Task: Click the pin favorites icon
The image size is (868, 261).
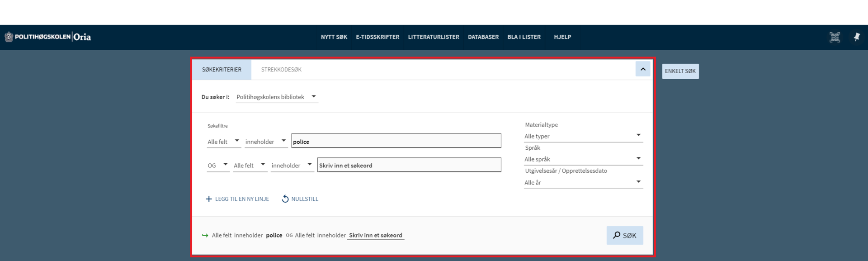Action: [x=857, y=37]
